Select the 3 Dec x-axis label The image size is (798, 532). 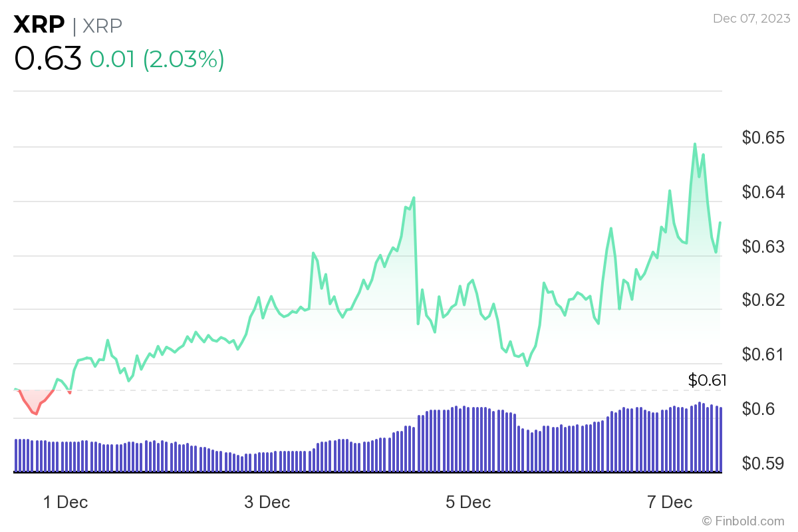[267, 502]
